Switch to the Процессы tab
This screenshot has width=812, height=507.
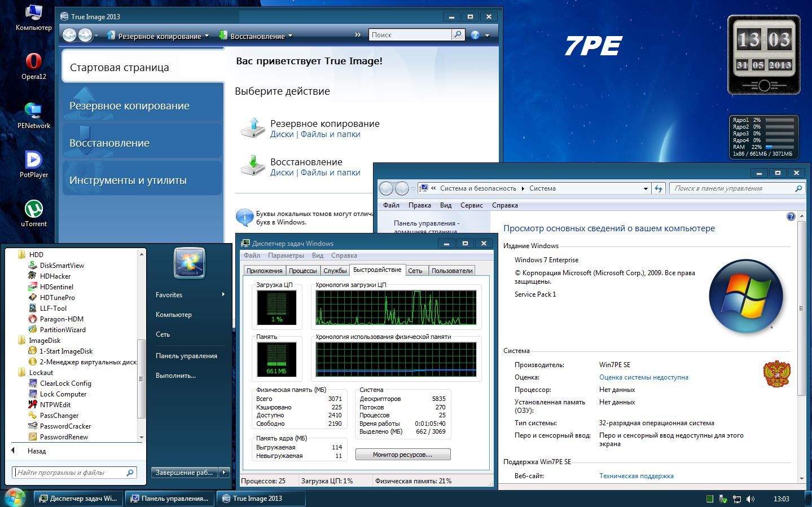tap(303, 271)
